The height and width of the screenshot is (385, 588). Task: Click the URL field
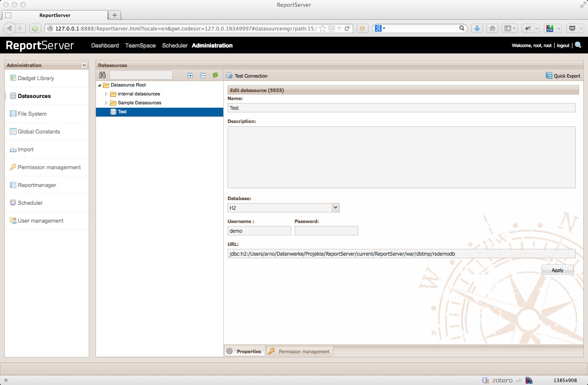click(x=402, y=254)
